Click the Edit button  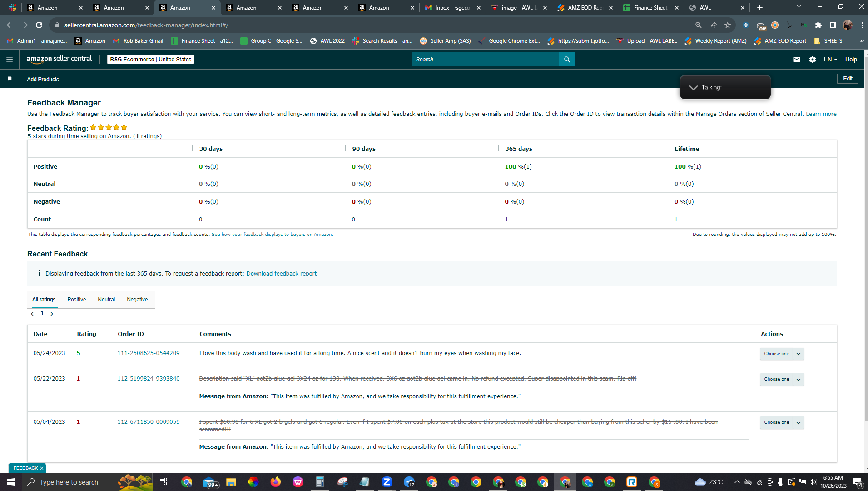coord(848,79)
